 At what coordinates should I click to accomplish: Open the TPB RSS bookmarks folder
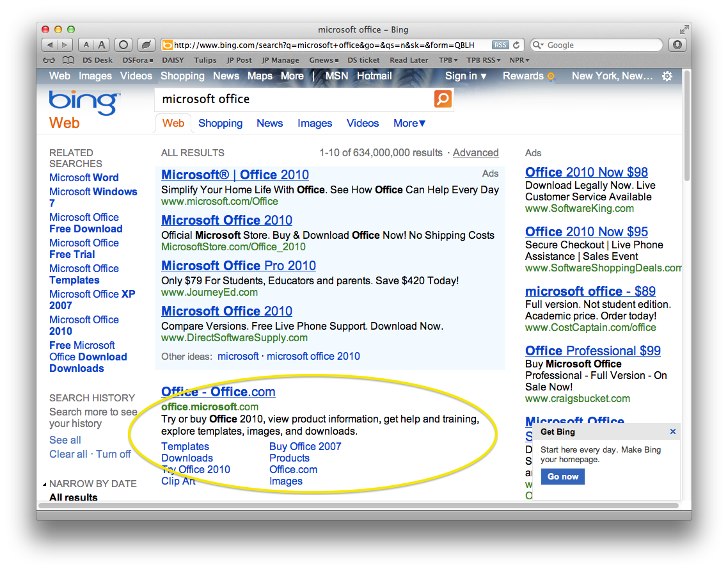[x=484, y=60]
